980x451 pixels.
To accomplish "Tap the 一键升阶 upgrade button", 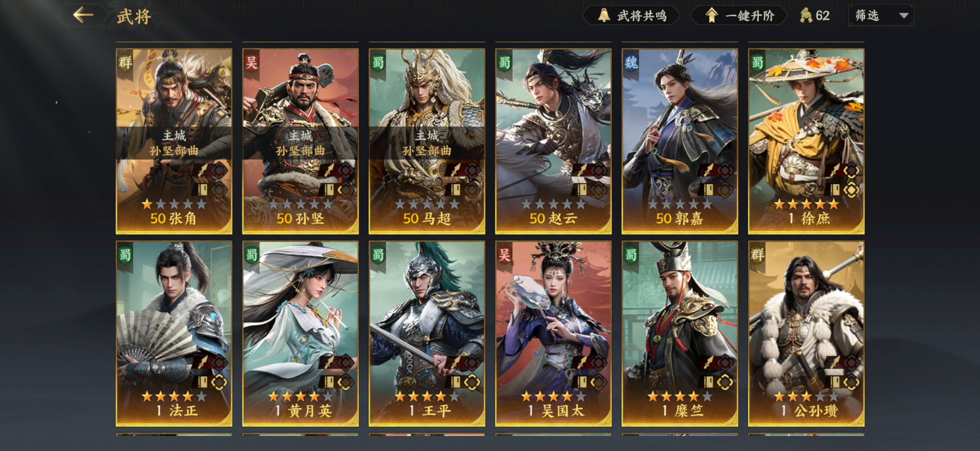I will [739, 16].
